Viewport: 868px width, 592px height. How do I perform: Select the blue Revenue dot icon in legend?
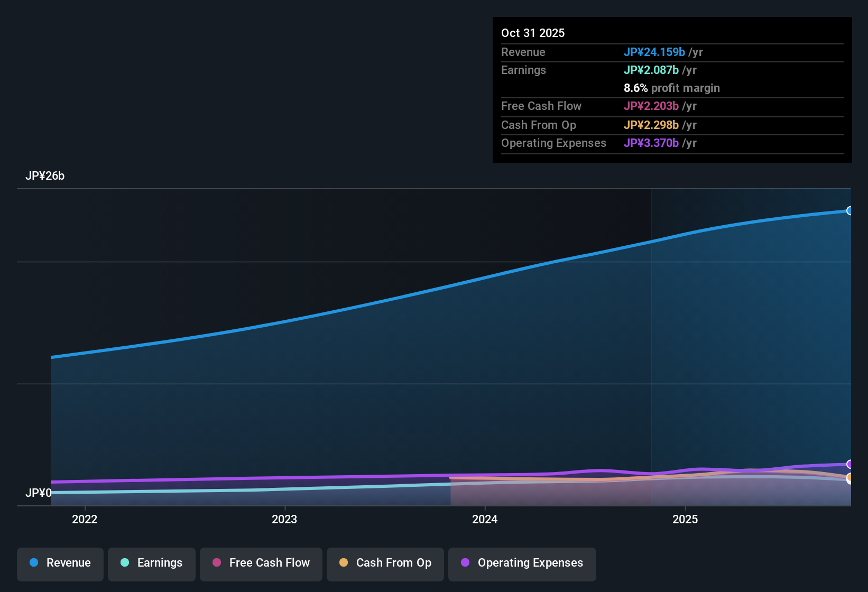33,563
